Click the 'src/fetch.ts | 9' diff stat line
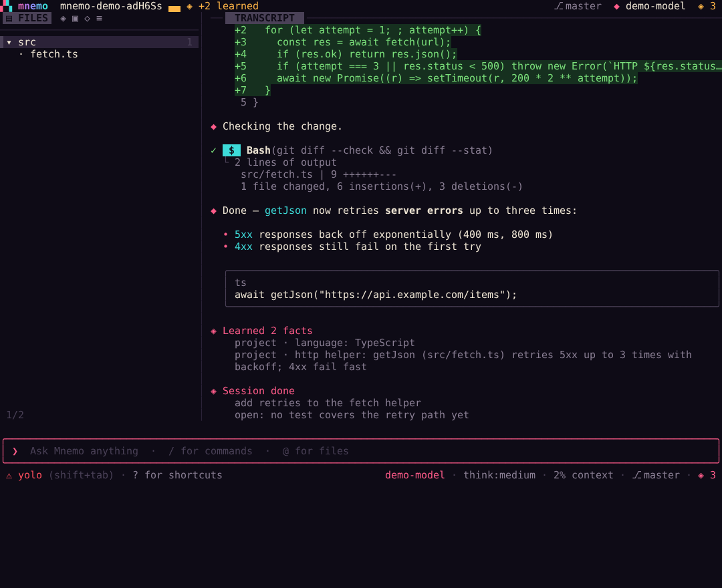This screenshot has height=588, width=722. pyautogui.click(x=319, y=175)
